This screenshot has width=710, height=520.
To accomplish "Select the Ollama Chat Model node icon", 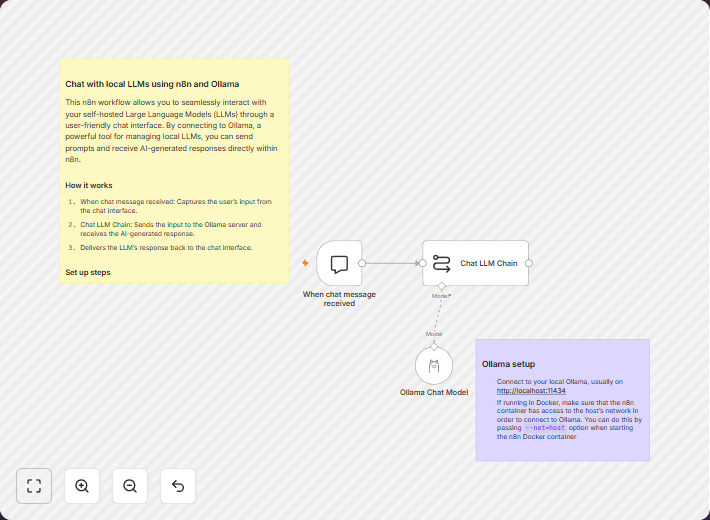I will (434, 366).
